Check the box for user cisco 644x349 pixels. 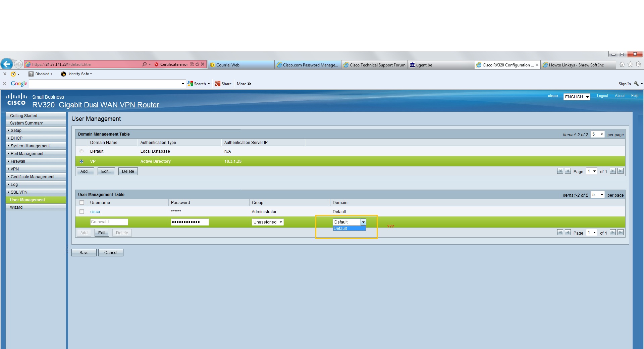(x=82, y=212)
